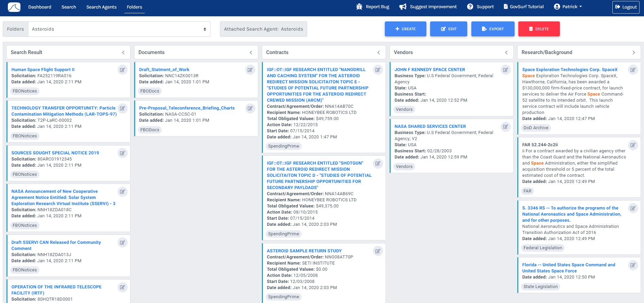Edit the Draft_Statment_of_Work document card

(250, 70)
